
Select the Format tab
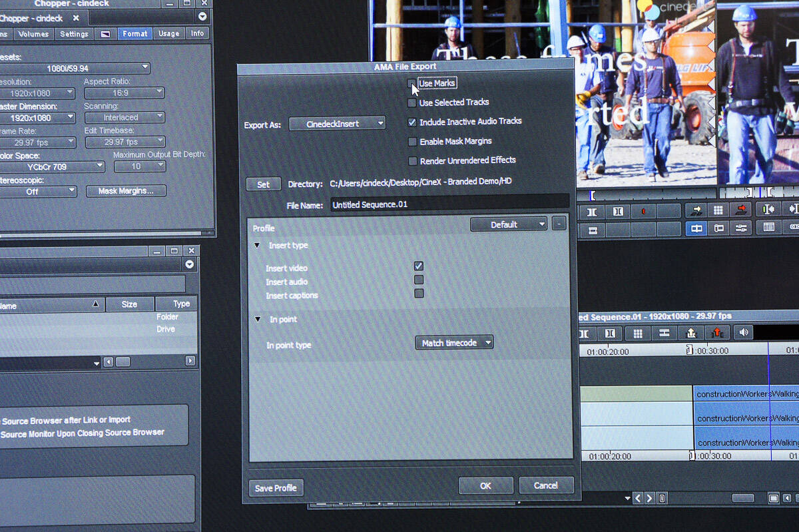coord(135,33)
